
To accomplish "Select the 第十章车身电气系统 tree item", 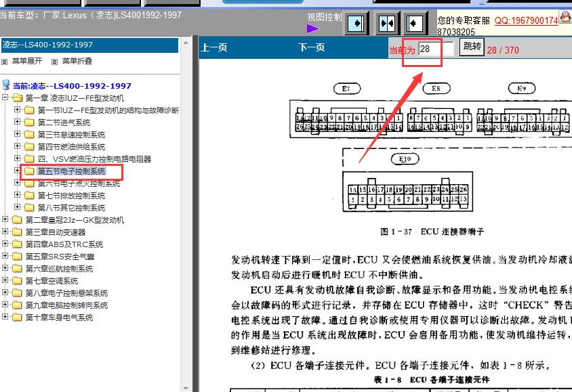I will 59,318.
